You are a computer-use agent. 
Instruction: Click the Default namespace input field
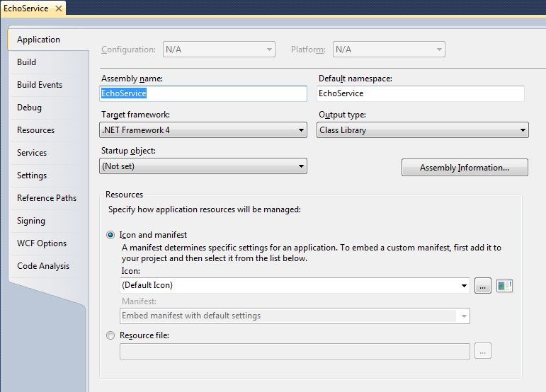(421, 93)
